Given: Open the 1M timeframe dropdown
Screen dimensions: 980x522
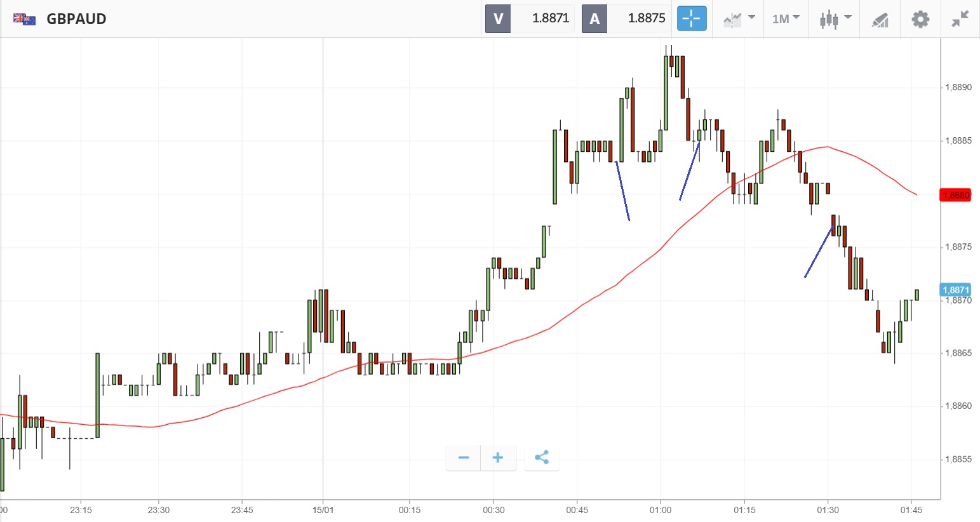Looking at the screenshot, I should [x=786, y=19].
